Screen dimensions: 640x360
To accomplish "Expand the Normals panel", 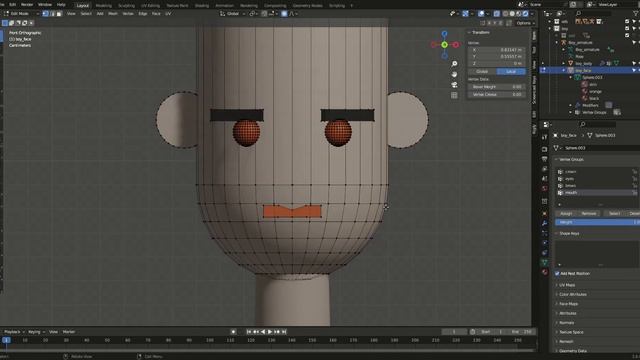I will (566, 322).
